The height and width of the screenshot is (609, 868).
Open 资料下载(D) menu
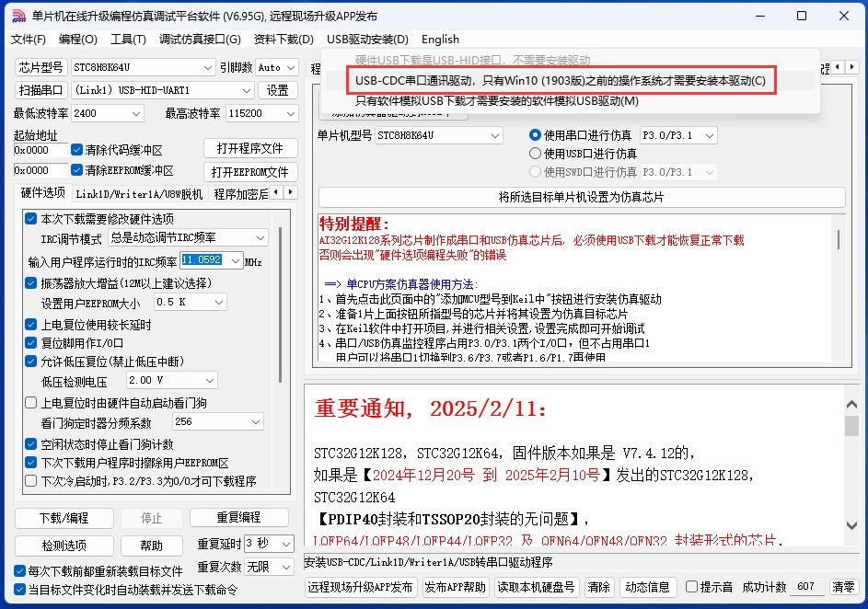[284, 40]
